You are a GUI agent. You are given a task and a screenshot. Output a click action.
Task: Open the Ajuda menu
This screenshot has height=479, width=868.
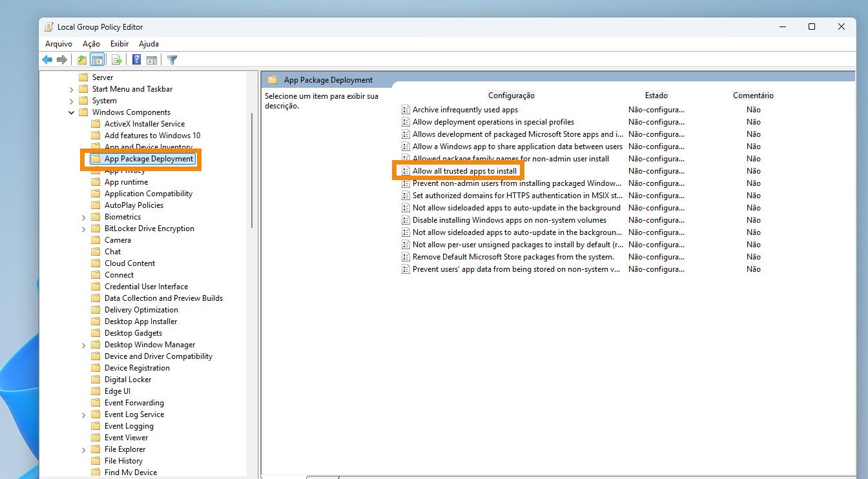pos(149,44)
